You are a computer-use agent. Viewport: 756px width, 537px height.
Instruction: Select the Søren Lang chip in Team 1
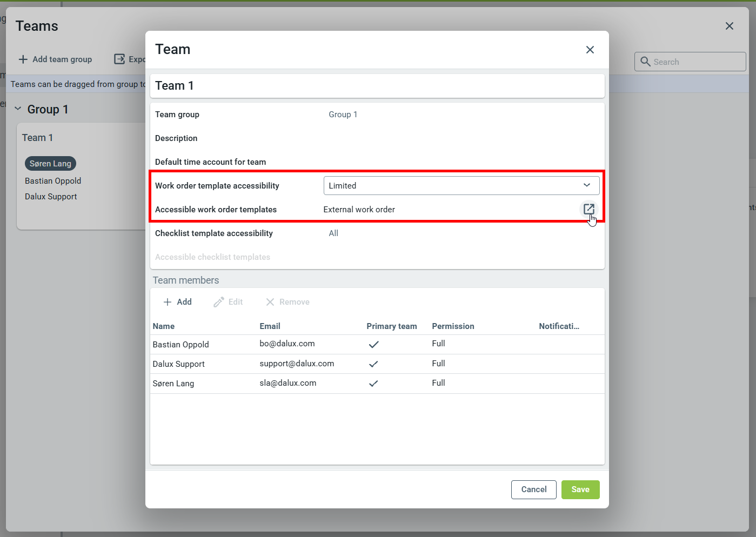point(50,164)
